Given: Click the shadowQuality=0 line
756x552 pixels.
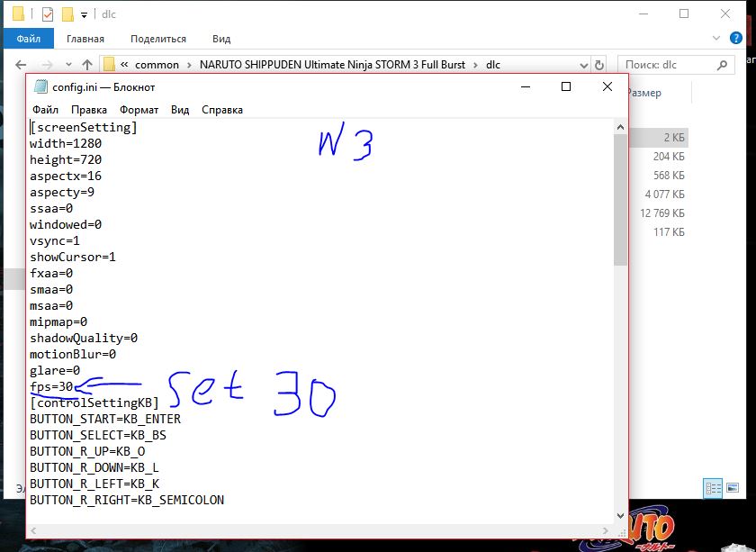Looking at the screenshot, I should click(84, 339).
